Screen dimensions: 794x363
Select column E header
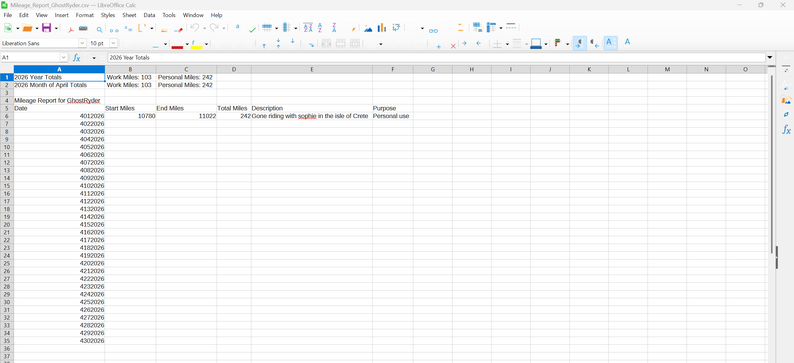(x=311, y=69)
